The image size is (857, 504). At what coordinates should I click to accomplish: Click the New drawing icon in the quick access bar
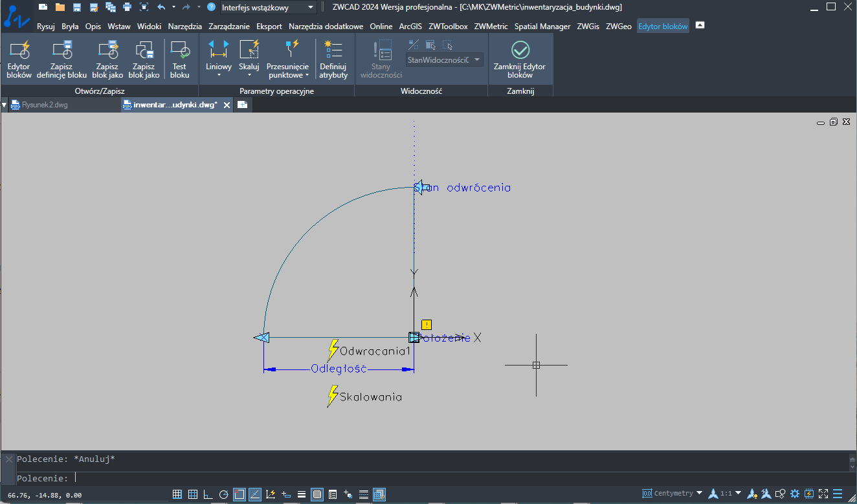[43, 7]
